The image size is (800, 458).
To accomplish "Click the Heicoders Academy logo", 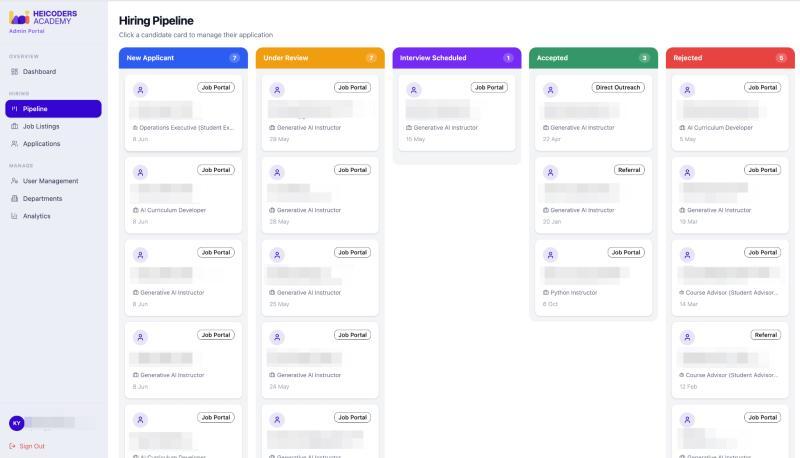I will (x=43, y=18).
